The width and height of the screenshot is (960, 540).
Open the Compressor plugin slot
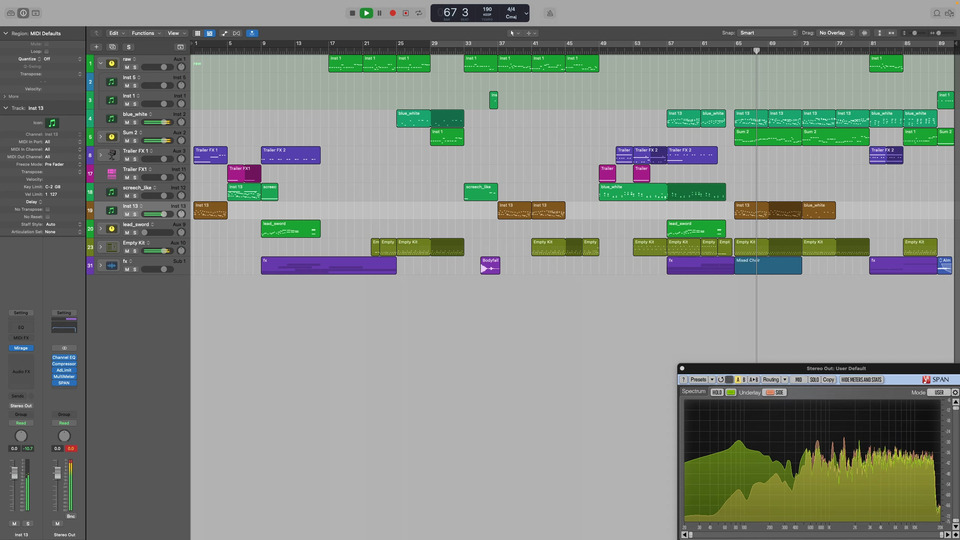pyautogui.click(x=64, y=364)
